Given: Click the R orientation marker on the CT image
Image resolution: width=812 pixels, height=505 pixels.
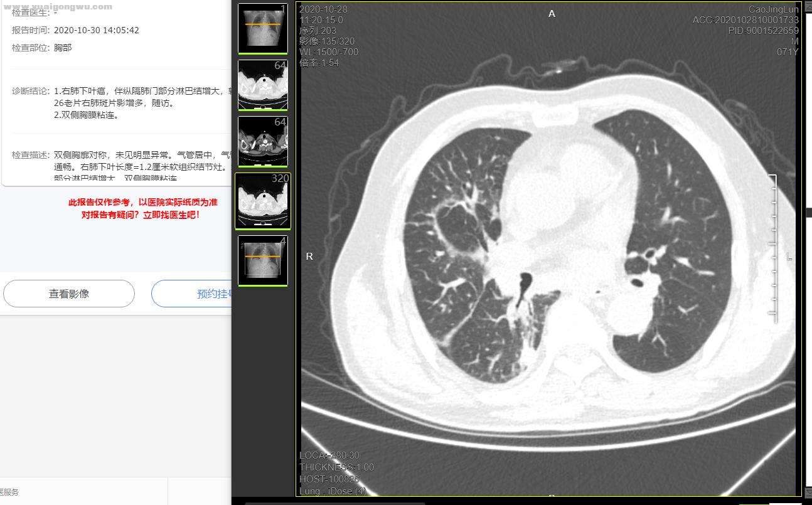Looking at the screenshot, I should [x=309, y=256].
